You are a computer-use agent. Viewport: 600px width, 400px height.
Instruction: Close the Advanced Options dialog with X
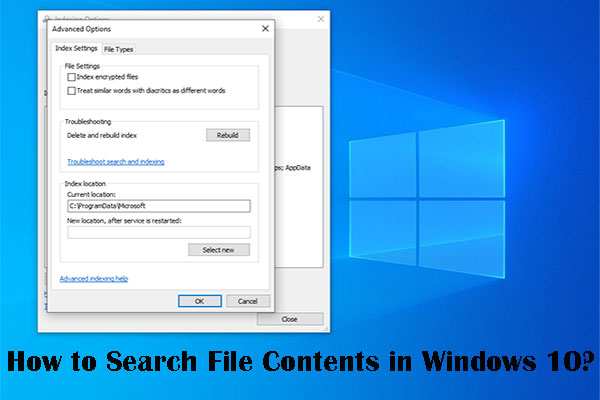click(x=265, y=29)
